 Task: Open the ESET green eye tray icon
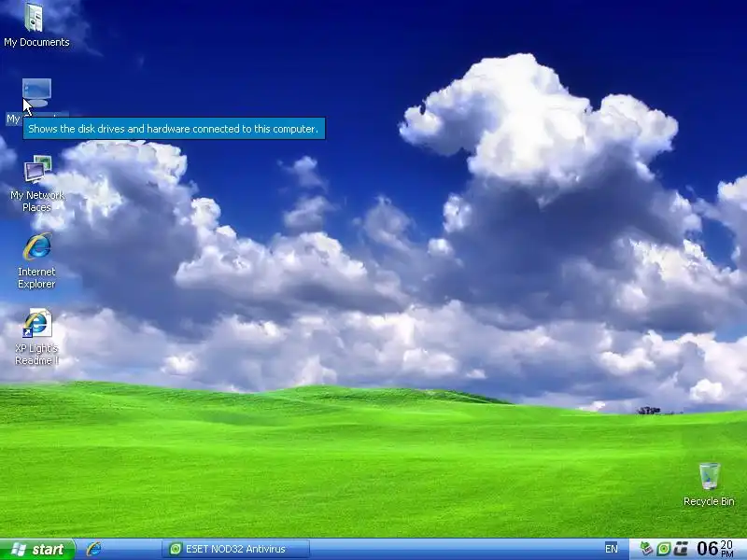664,549
